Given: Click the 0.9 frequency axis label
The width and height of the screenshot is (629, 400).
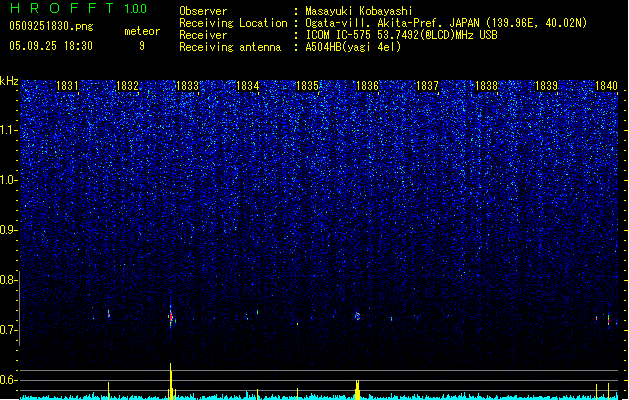Looking at the screenshot, I should pyautogui.click(x=8, y=230).
